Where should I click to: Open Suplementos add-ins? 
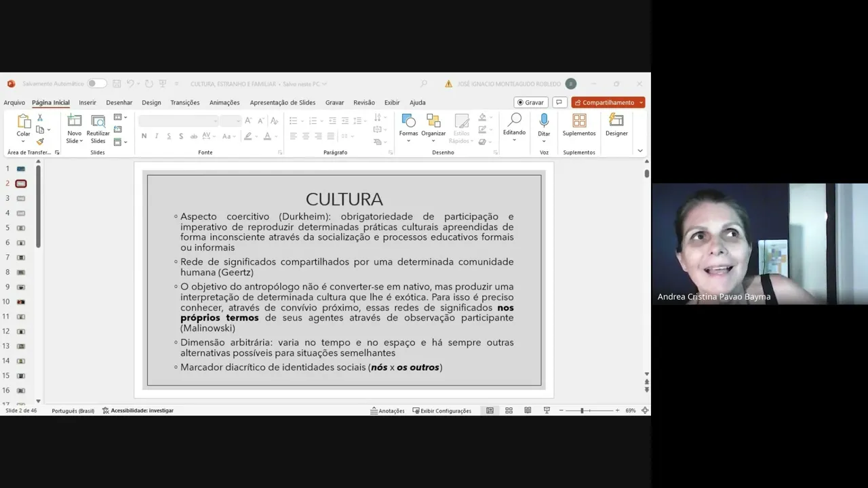point(579,125)
